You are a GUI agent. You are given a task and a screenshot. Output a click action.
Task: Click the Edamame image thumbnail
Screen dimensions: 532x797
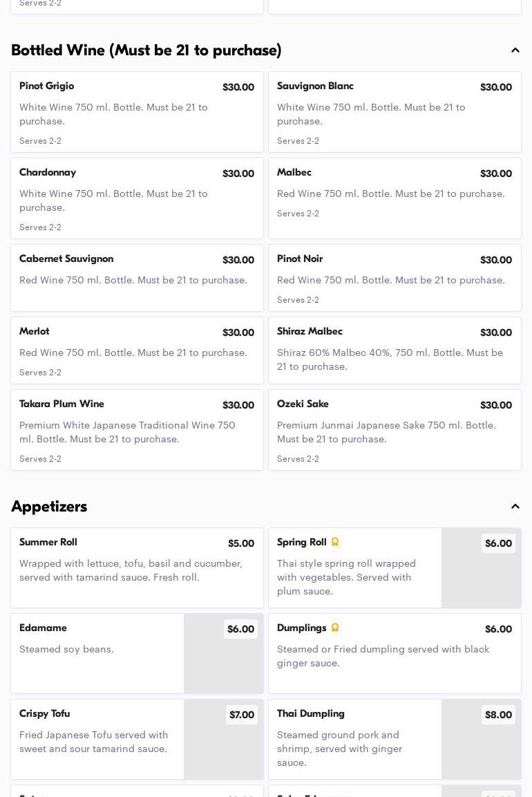click(224, 654)
